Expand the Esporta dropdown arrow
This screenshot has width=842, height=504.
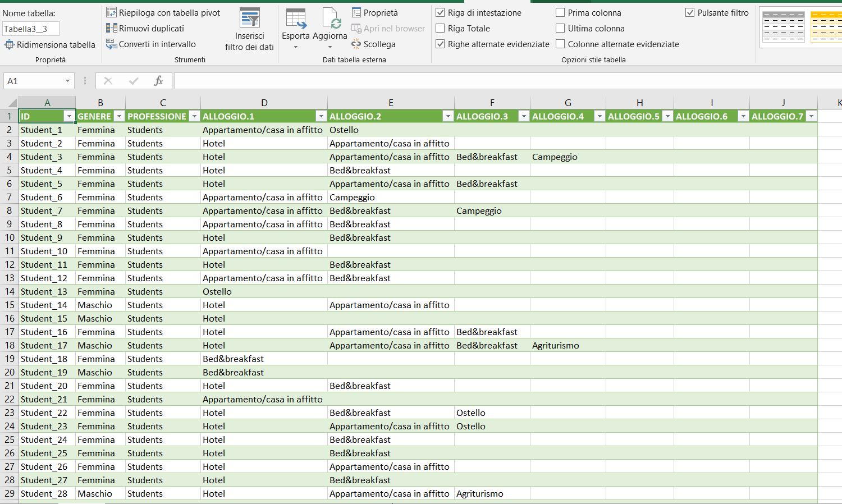pyautogui.click(x=296, y=47)
